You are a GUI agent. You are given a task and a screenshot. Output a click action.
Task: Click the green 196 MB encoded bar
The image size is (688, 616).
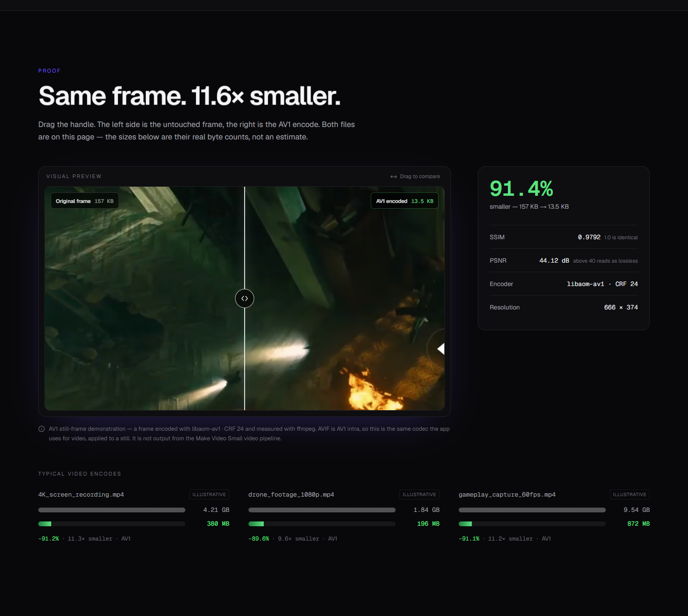coord(256,524)
